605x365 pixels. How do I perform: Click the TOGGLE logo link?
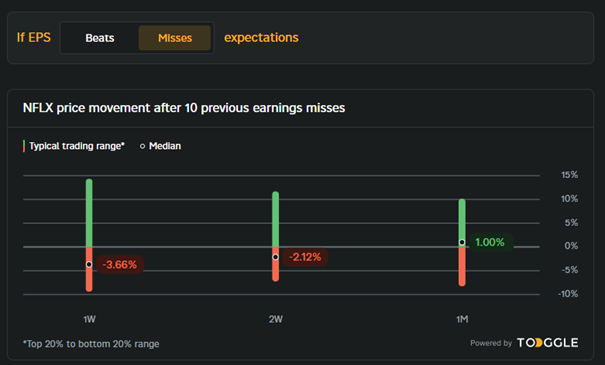547,343
